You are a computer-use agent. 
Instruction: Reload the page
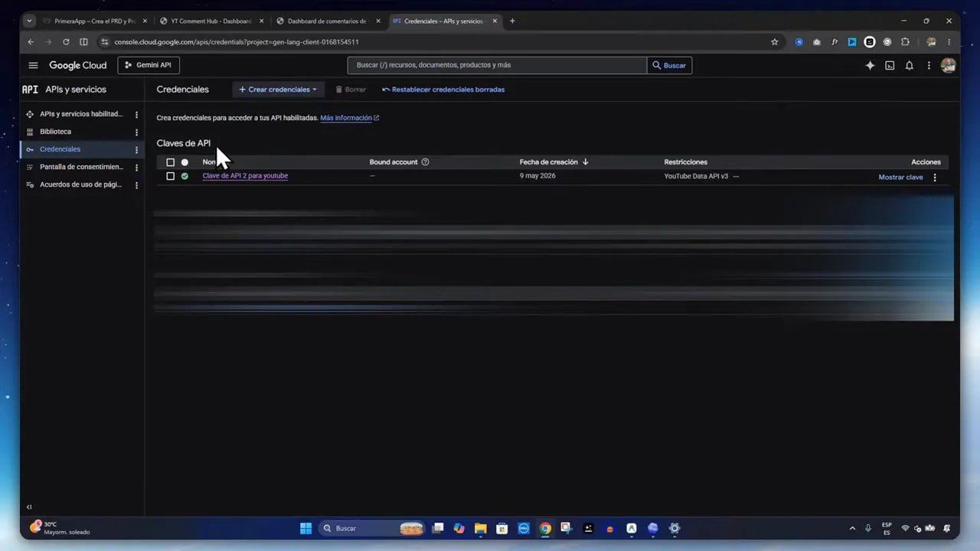click(66, 42)
